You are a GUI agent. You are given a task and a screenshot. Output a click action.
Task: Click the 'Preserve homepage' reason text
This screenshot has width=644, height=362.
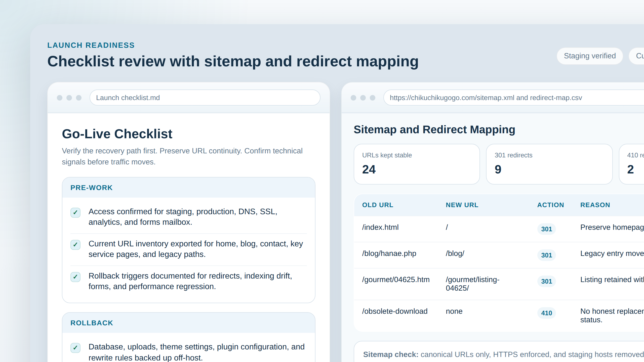tap(612, 227)
